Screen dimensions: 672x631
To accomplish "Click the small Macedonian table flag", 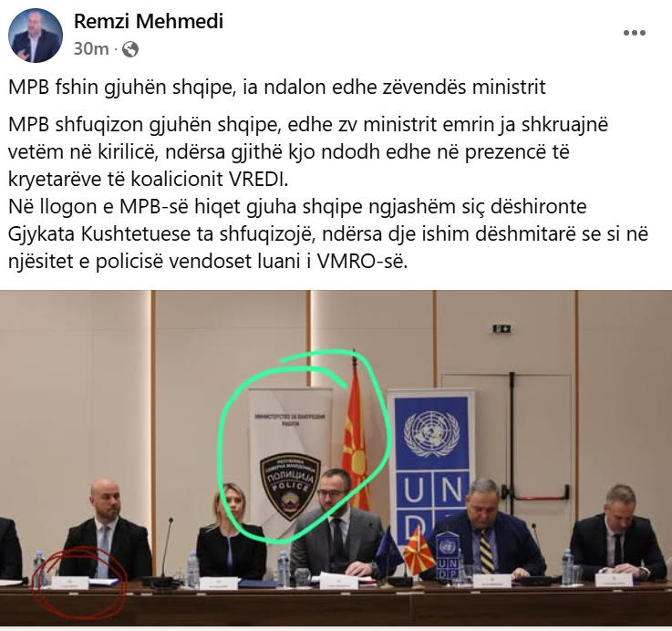I will [x=418, y=551].
